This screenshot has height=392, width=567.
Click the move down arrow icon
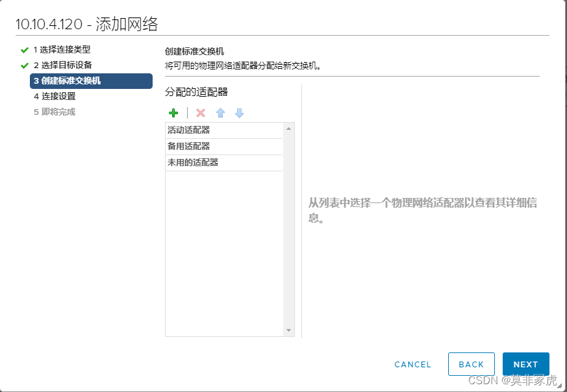[239, 113]
